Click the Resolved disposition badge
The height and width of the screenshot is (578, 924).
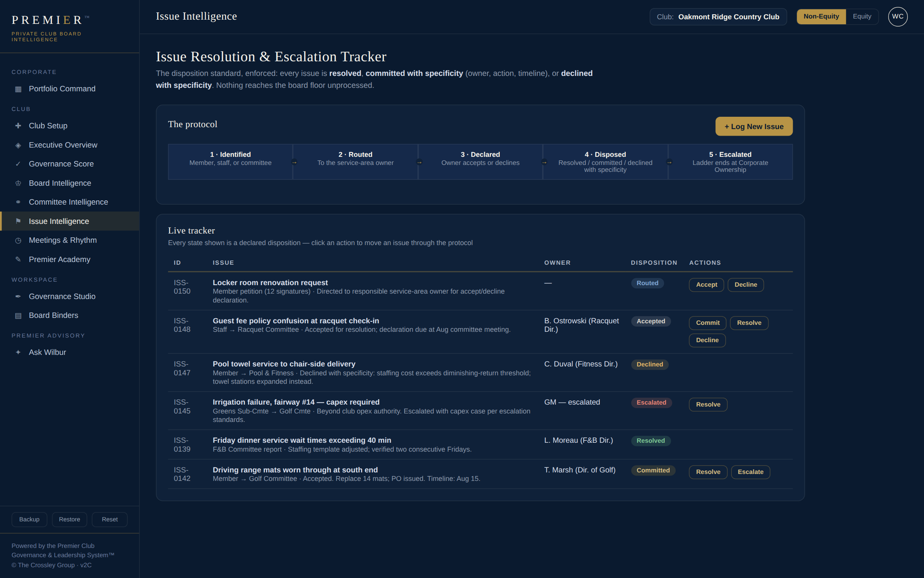pos(651,441)
